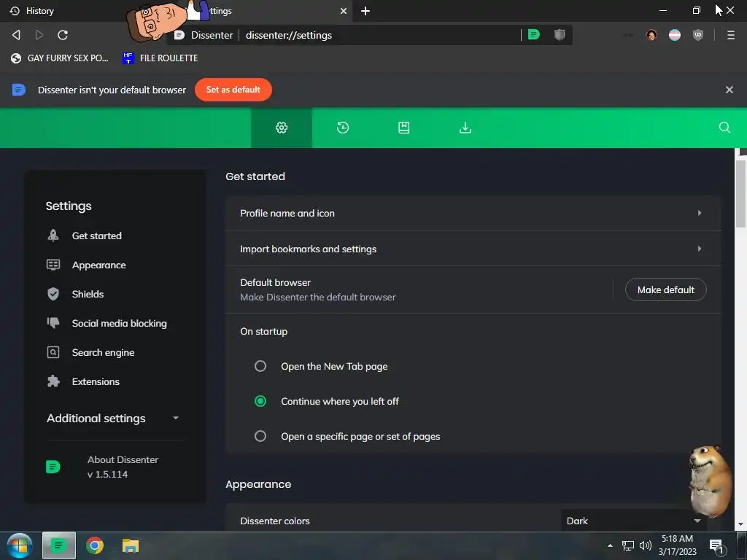The width and height of the screenshot is (747, 560).
Task: Click the trans flag round extension icon
Action: tap(675, 35)
